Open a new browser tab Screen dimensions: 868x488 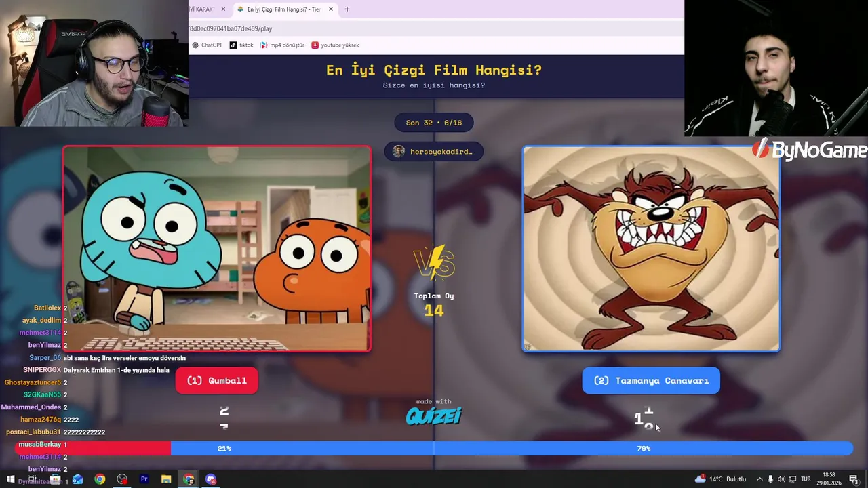pos(347,9)
